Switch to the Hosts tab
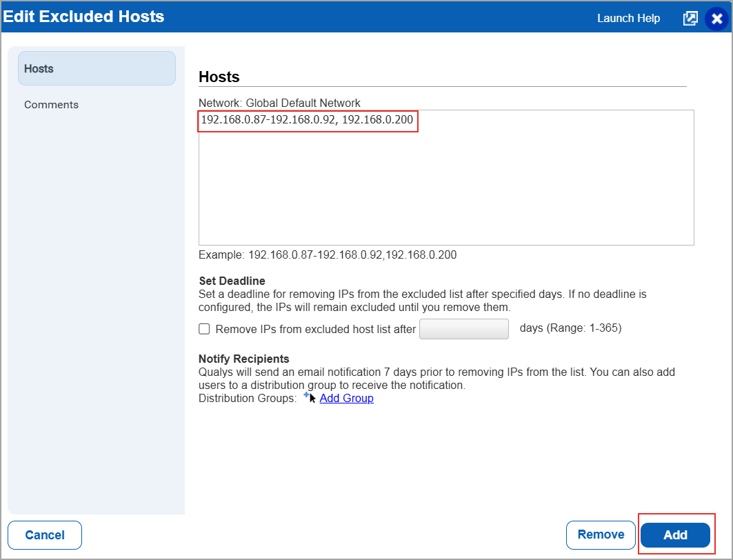The height and width of the screenshot is (560, 733). (x=97, y=68)
